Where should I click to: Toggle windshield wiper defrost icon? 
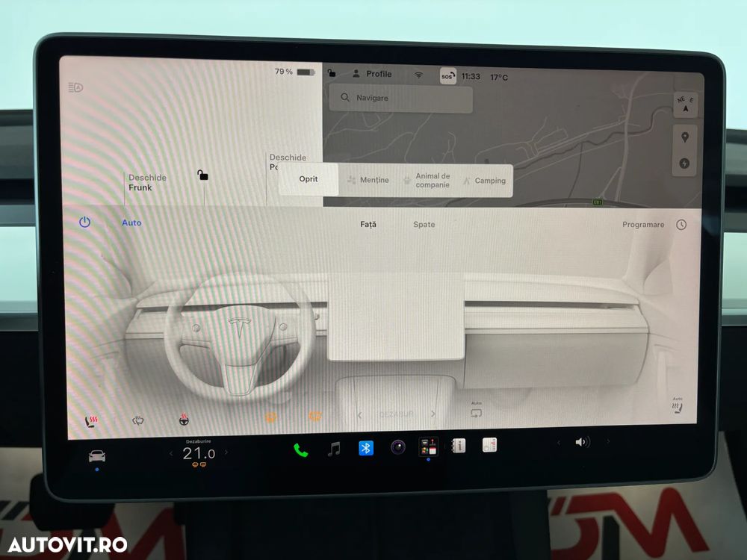point(137,420)
